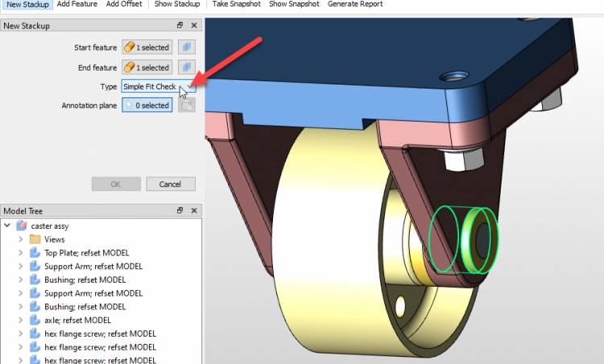Select the caster assy assembly icon

coord(22,225)
